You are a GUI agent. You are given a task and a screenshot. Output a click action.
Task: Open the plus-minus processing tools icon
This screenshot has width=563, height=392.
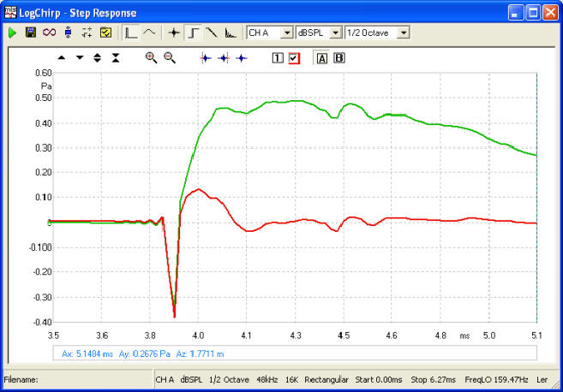click(x=87, y=33)
